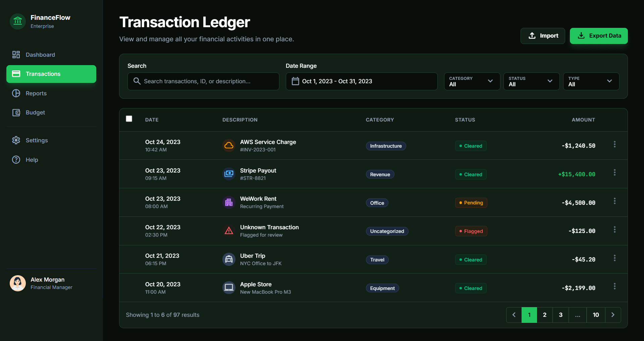
Task: Click the WeWork Rent building icon
Action: pyautogui.click(x=229, y=202)
